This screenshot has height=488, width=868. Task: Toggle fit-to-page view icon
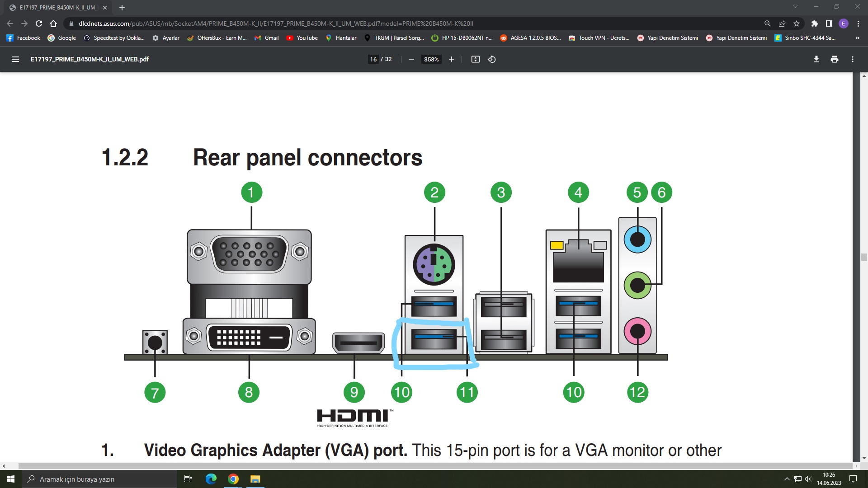click(475, 59)
